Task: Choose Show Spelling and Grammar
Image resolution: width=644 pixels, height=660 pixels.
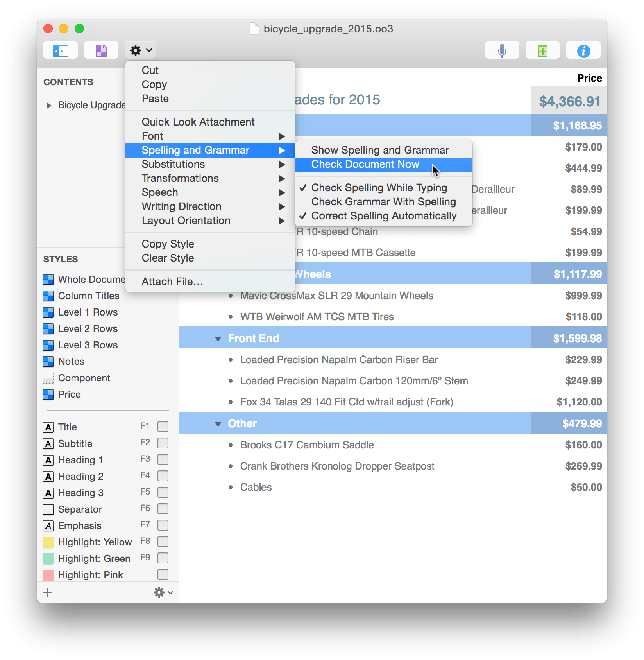Action: point(384,150)
